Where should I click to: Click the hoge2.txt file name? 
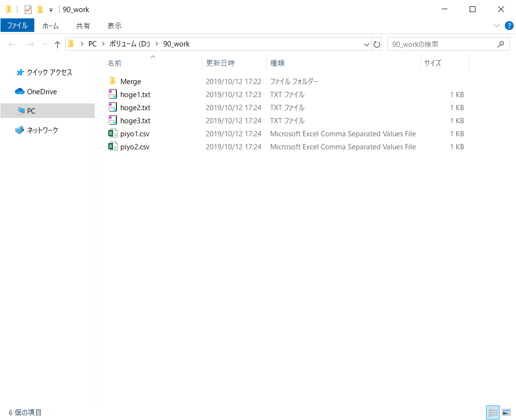tap(135, 108)
